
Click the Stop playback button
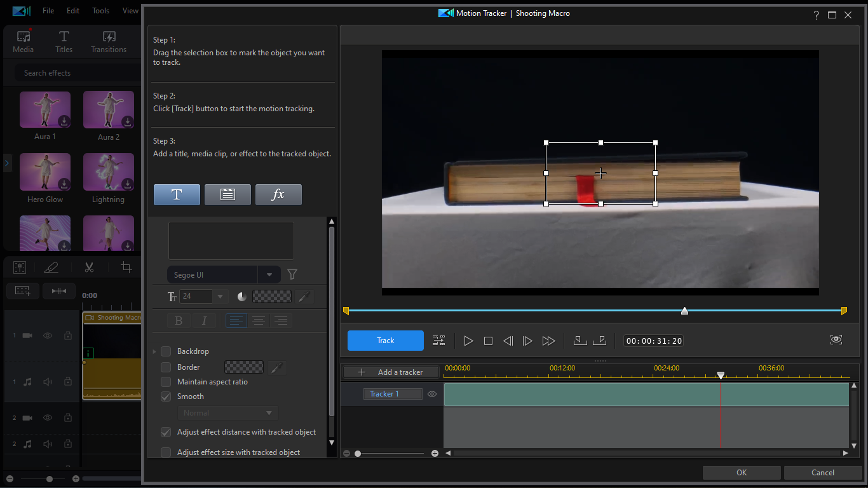488,341
